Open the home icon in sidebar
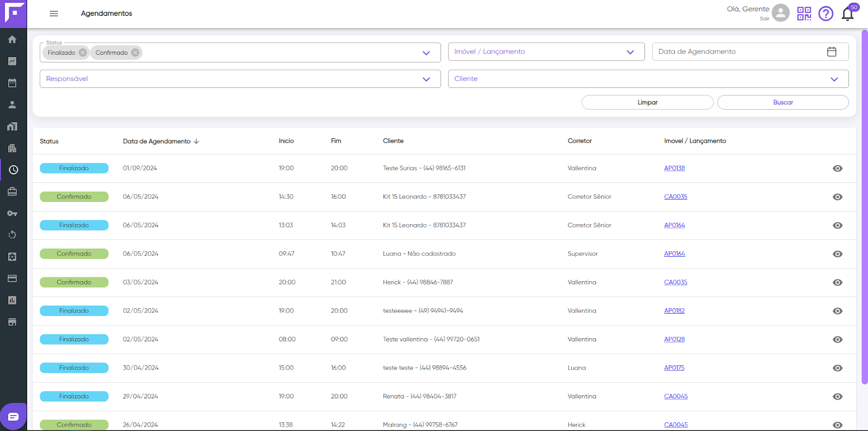 point(12,39)
